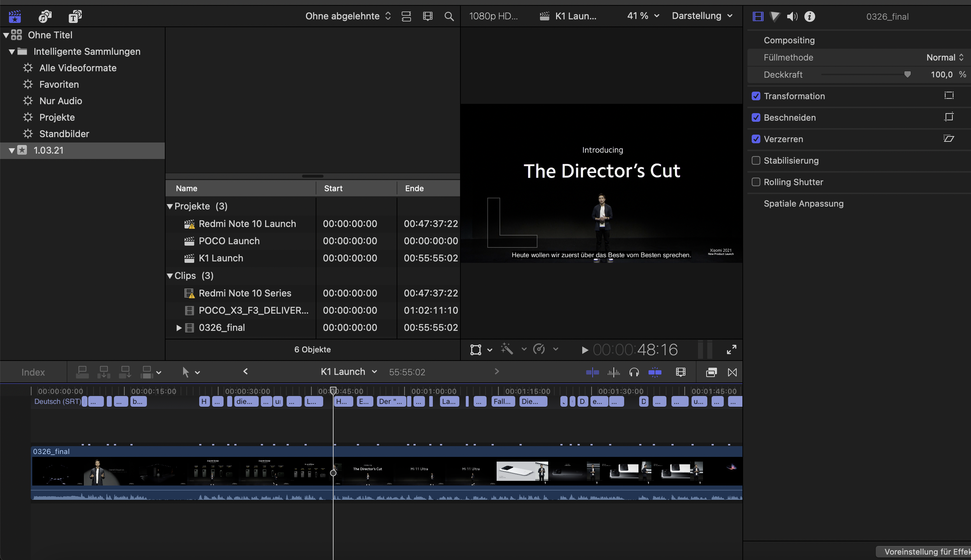This screenshot has width=971, height=560.
Task: Activate the Verzerren distort onscreen control icon
Action: tap(949, 139)
